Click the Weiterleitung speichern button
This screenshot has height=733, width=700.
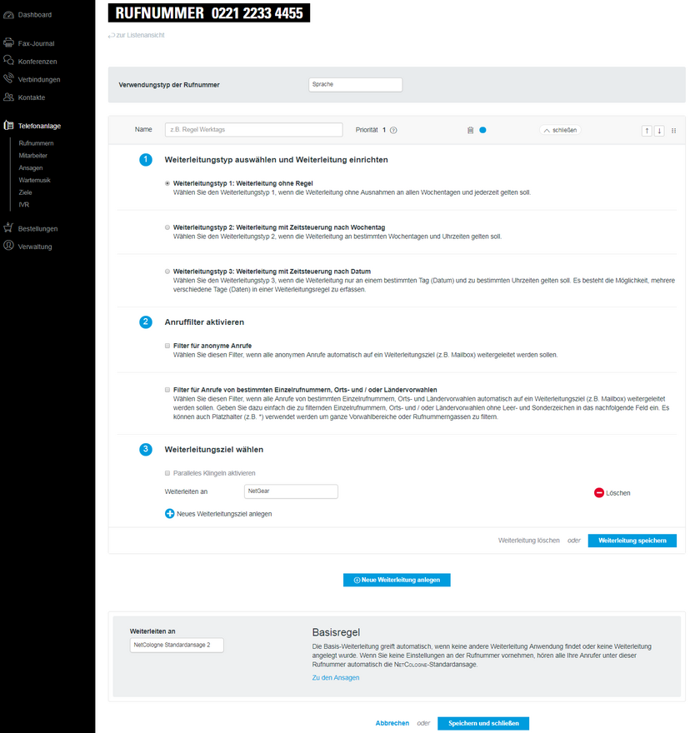pyautogui.click(x=632, y=541)
